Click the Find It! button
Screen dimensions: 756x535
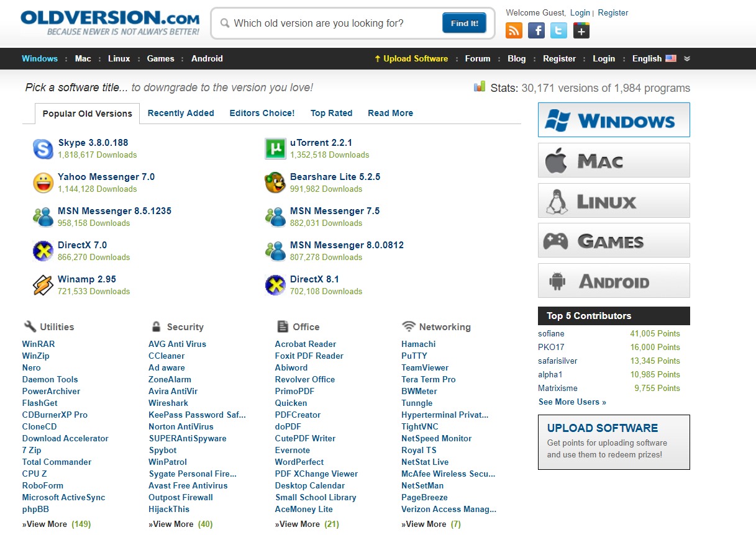coord(465,23)
